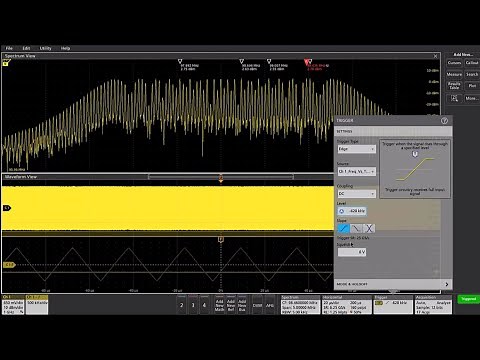This screenshot has height=360, width=480.
Task: Click the green Triggered status button
Action: point(468,299)
